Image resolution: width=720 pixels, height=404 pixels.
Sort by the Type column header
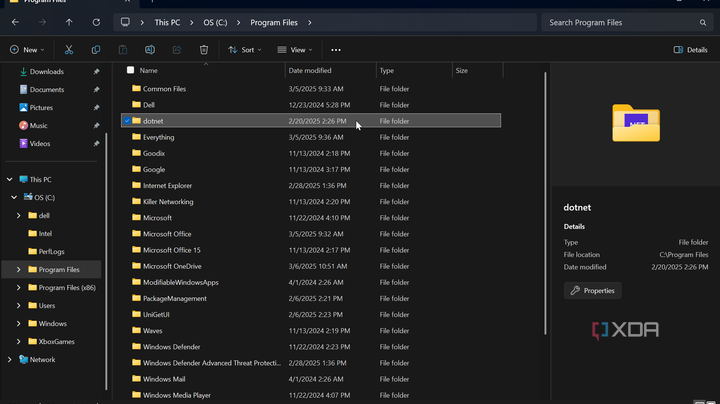[x=387, y=70]
